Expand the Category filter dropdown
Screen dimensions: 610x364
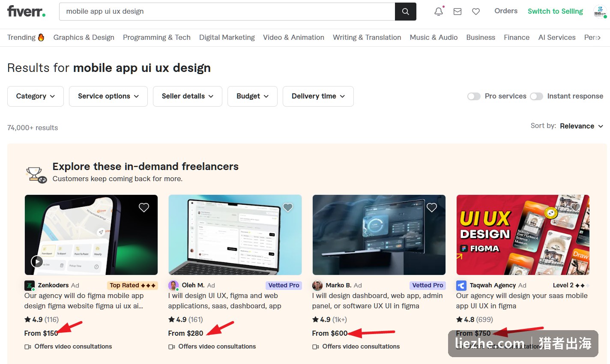[36, 96]
